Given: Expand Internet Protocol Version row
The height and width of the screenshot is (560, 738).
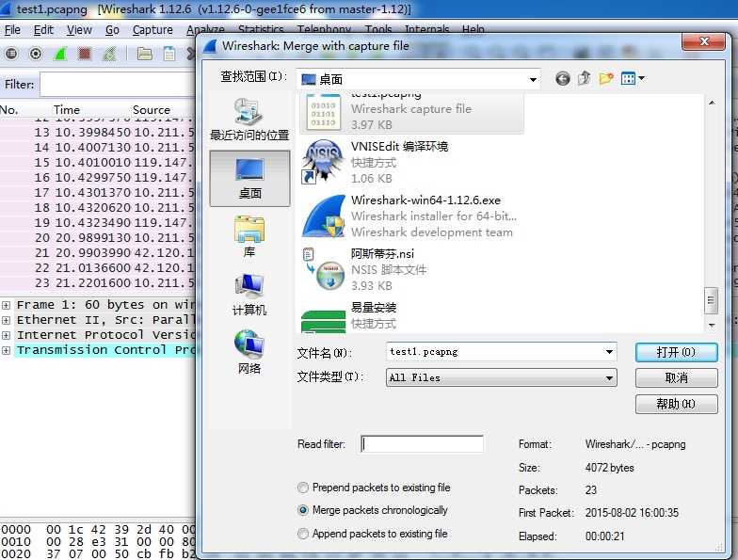Looking at the screenshot, I should 6,335.
